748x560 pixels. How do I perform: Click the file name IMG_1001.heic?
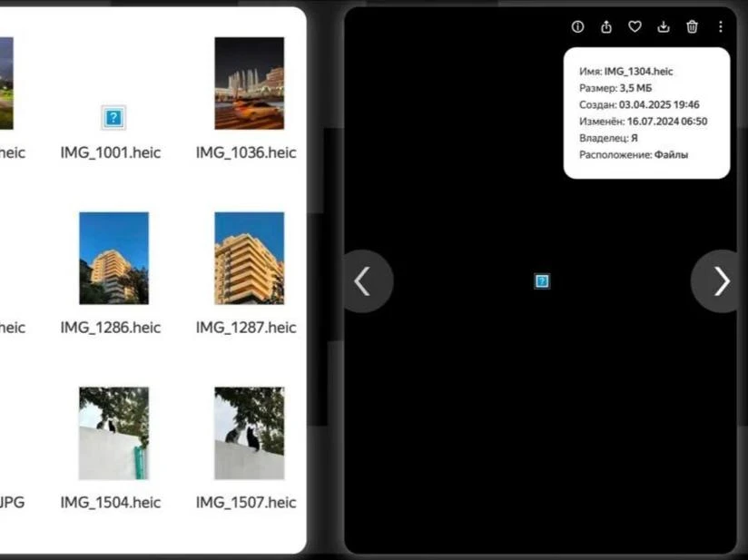point(111,152)
